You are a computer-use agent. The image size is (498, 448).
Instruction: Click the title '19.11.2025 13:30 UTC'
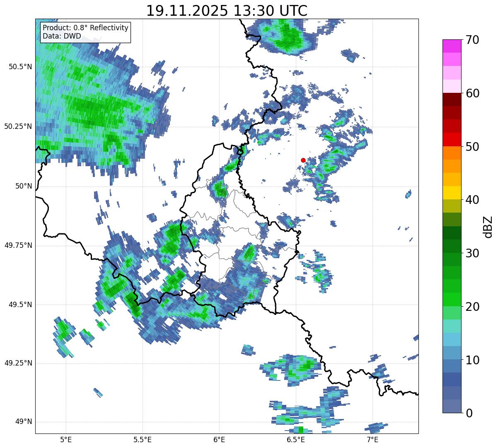click(227, 10)
